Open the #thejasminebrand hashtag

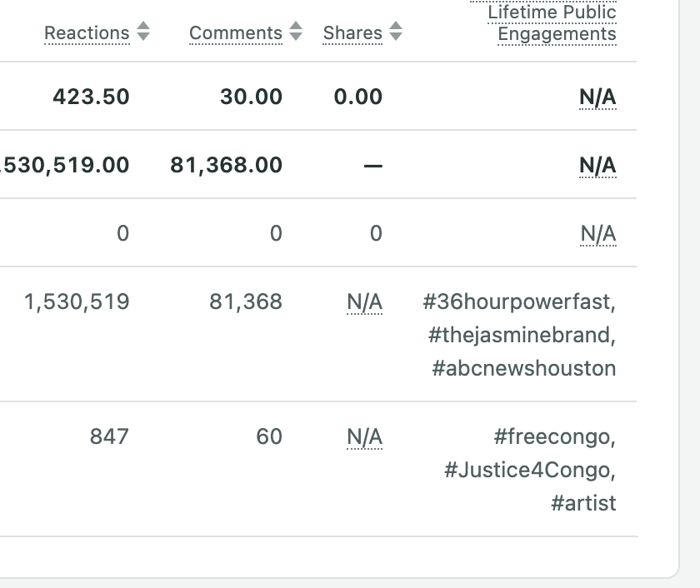click(x=521, y=335)
